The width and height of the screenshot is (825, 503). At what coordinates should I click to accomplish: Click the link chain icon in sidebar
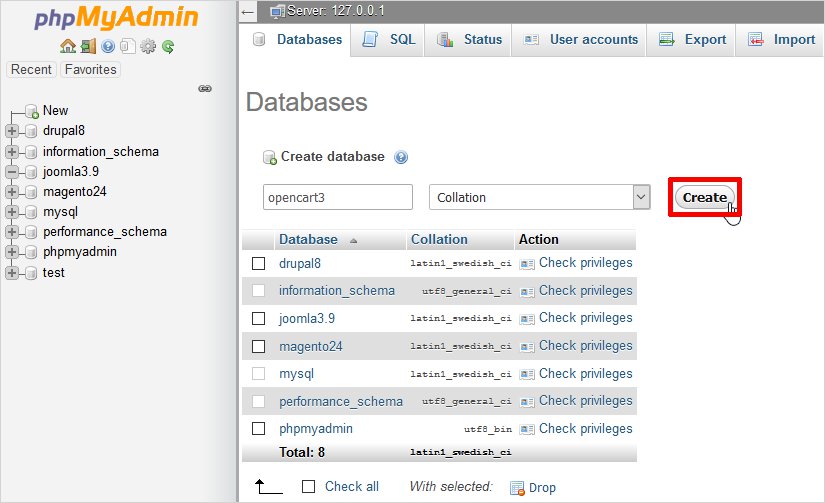point(205,89)
